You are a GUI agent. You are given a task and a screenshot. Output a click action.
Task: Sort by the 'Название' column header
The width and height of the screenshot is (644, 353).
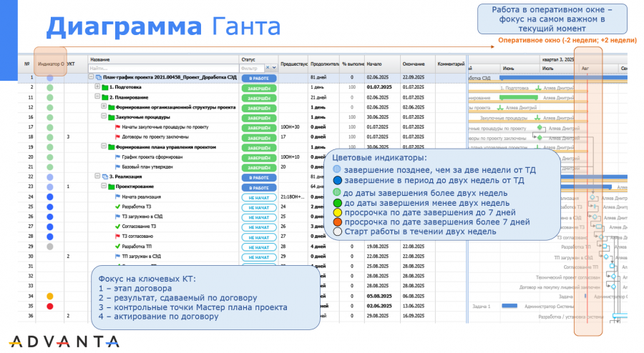[x=100, y=60]
